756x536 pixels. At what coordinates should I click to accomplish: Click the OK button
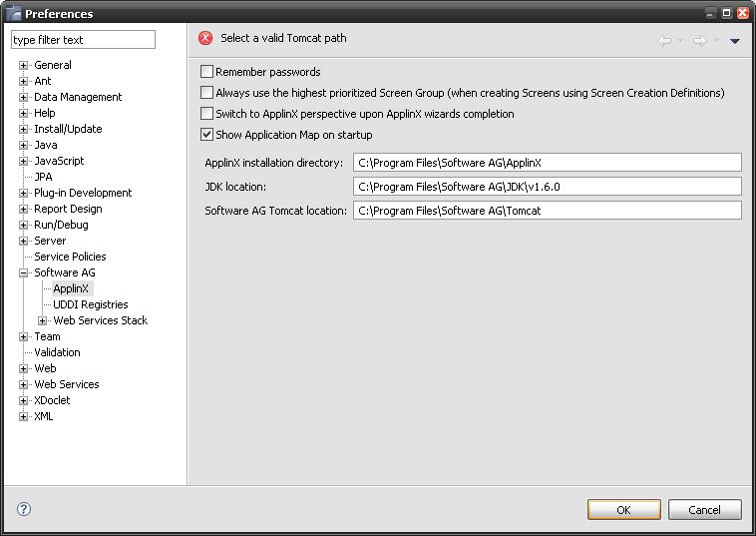point(624,509)
